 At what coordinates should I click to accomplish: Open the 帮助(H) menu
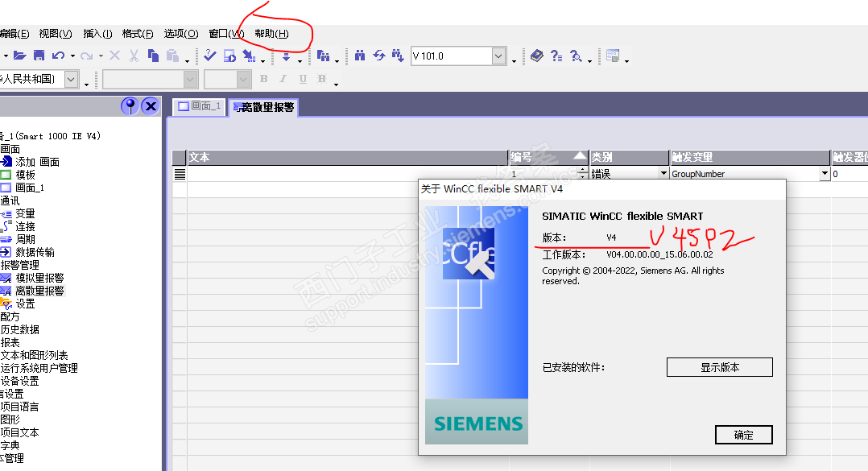click(271, 34)
